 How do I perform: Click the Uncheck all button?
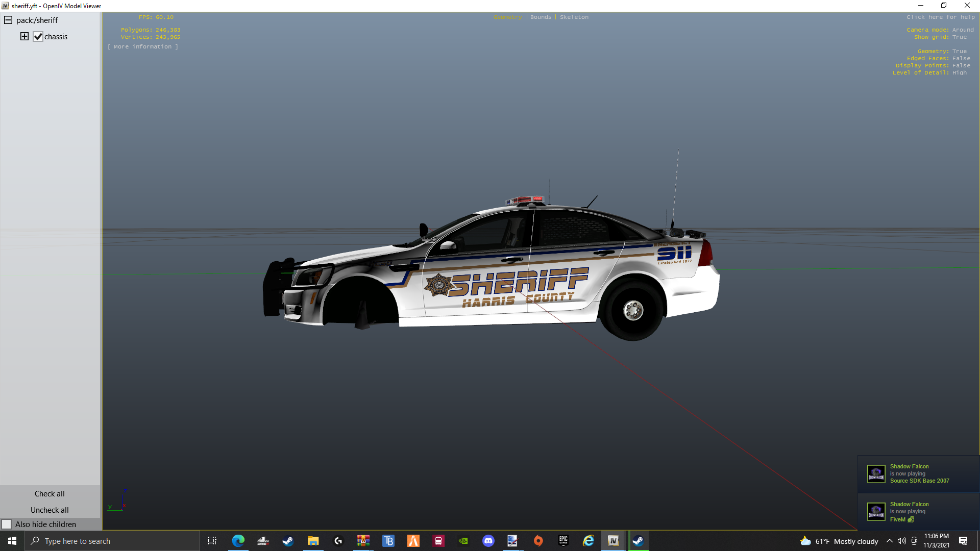pyautogui.click(x=50, y=510)
